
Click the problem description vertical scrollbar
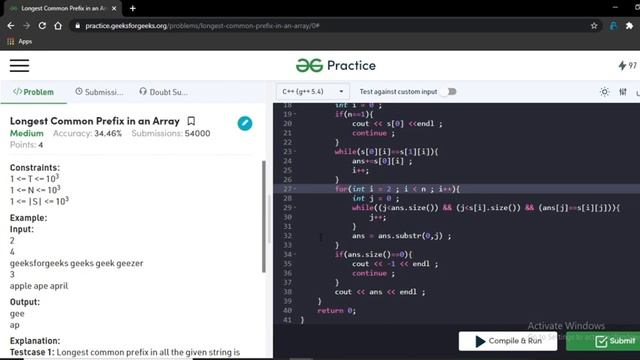(264, 216)
